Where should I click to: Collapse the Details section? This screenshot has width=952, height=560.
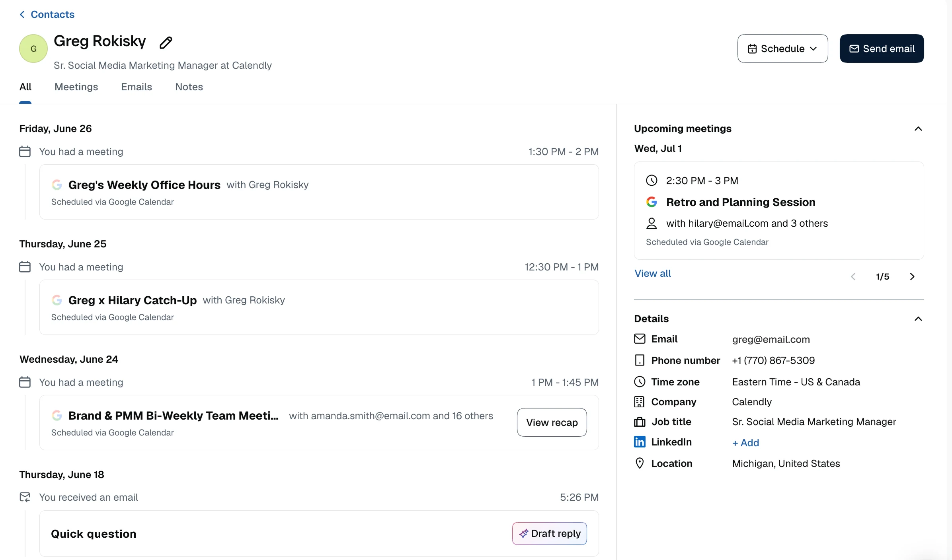918,319
